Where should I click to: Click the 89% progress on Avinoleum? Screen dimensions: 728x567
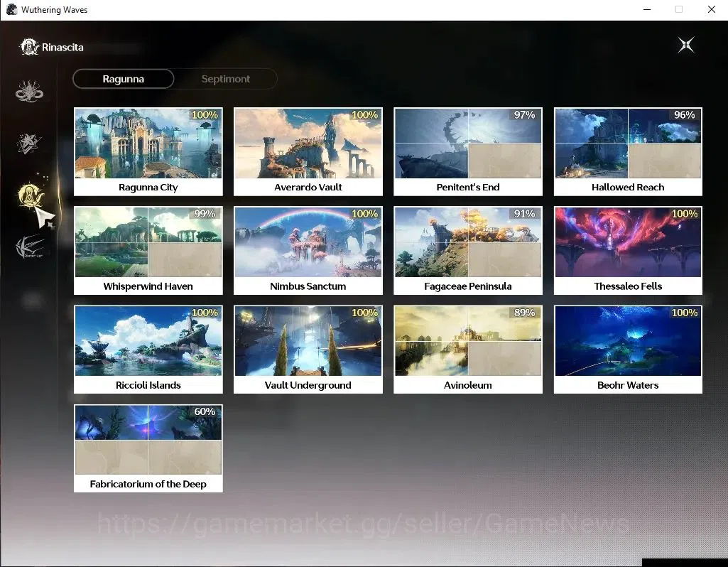point(524,313)
